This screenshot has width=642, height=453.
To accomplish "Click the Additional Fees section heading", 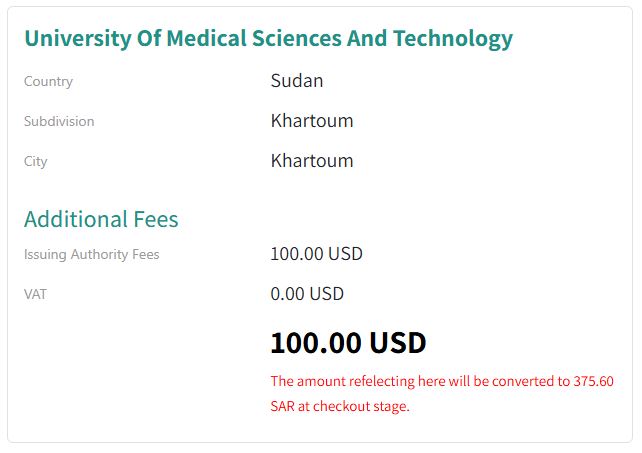I will tap(101, 219).
